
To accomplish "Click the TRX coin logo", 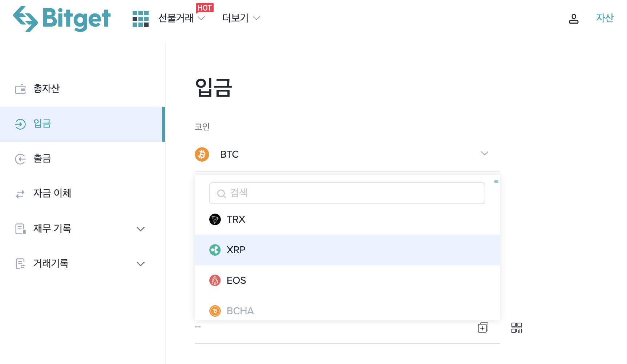I will point(215,219).
